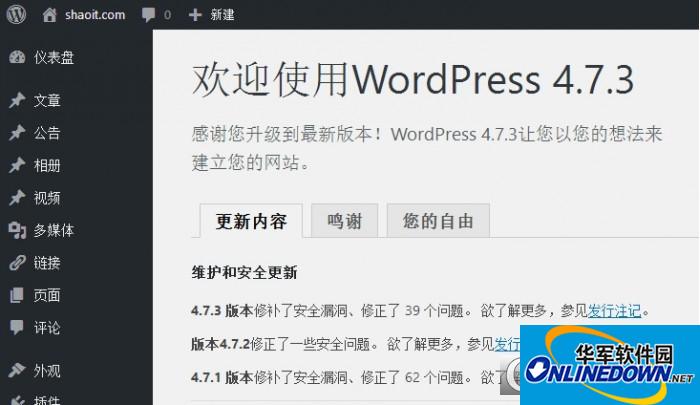Screen dimensions: 700x405
Task: Click the bold 版本4.7.2 text
Action: [x=220, y=344]
